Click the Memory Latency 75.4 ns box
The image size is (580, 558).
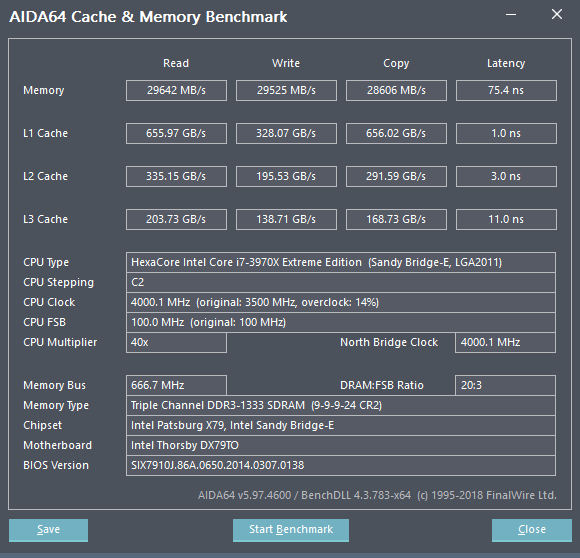(506, 90)
